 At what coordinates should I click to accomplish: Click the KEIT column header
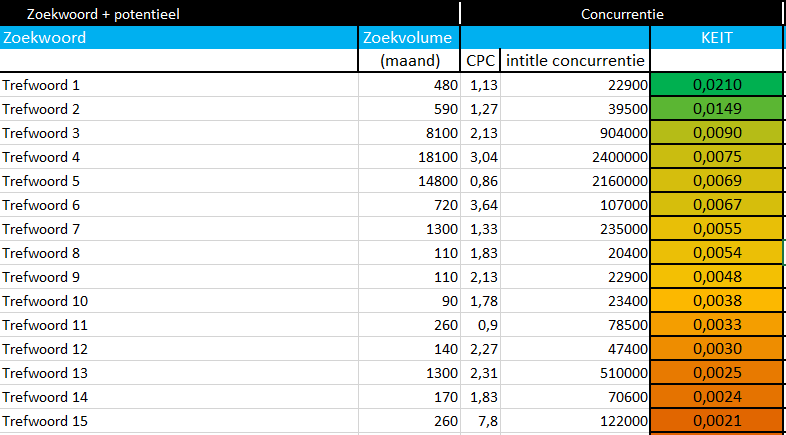pyautogui.click(x=716, y=38)
